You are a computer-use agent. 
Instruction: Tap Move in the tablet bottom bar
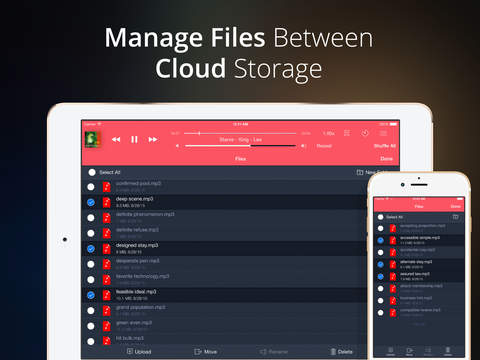205,351
